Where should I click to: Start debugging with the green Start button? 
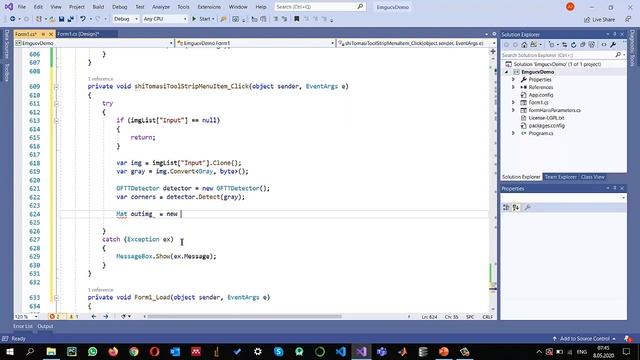(x=203, y=19)
